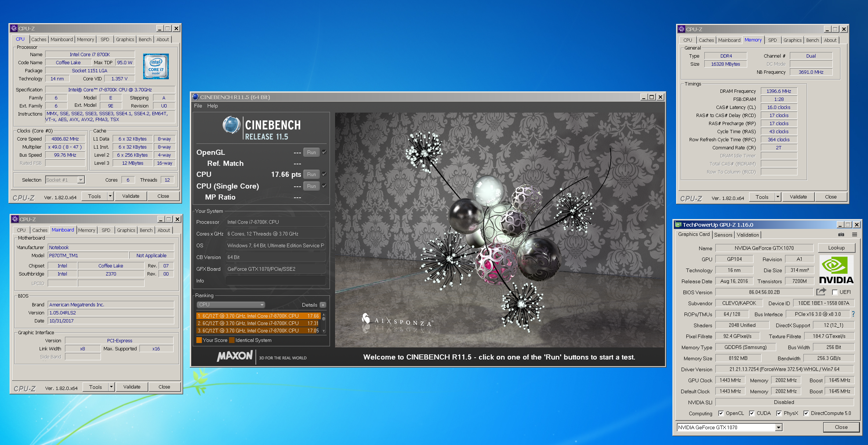
Task: Click the MAXON logo in Cinebench
Action: coord(235,356)
